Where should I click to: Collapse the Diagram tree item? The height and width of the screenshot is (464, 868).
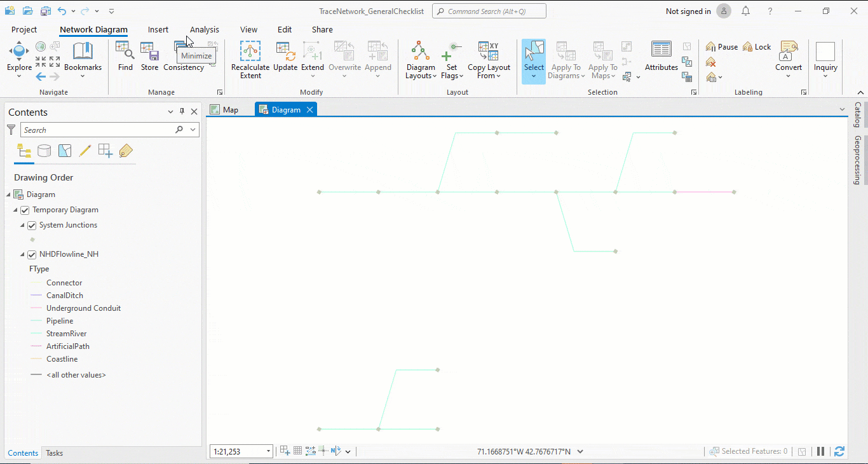[x=9, y=194]
